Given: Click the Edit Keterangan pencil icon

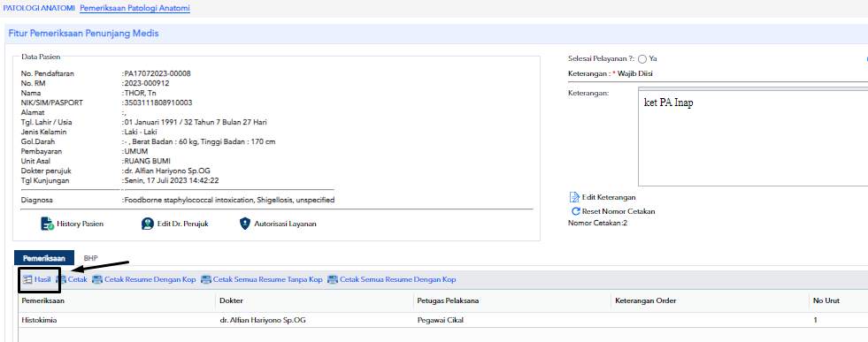Looking at the screenshot, I should coord(574,197).
